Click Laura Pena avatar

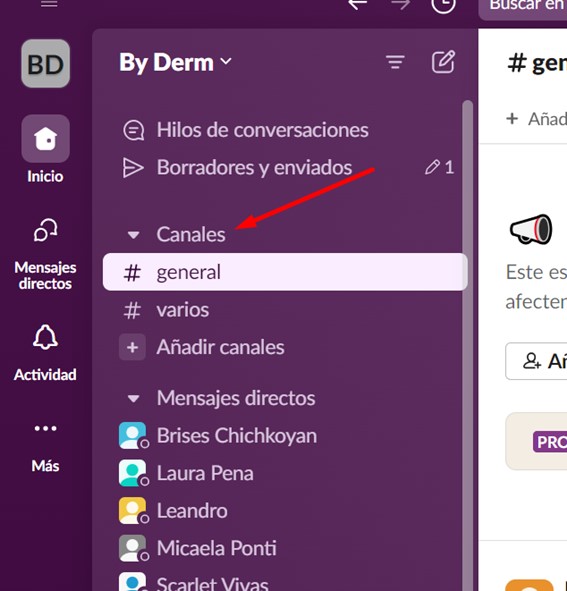(132, 473)
